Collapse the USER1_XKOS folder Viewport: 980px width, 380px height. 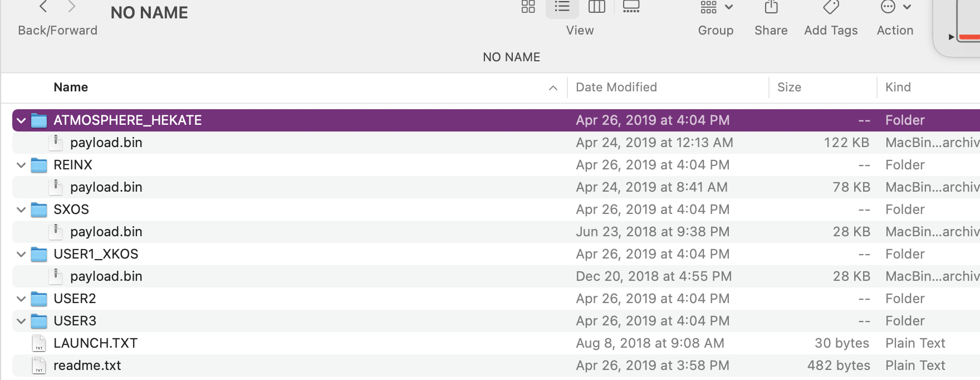pyautogui.click(x=21, y=254)
